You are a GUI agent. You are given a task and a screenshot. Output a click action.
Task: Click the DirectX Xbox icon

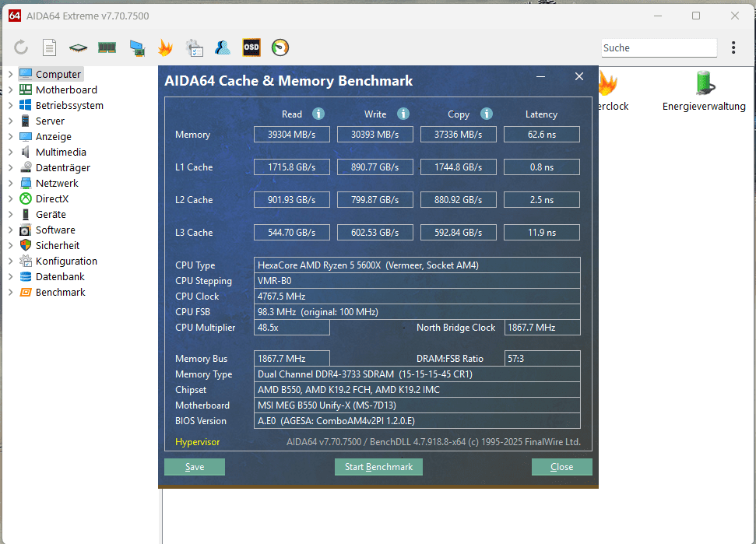coord(26,198)
